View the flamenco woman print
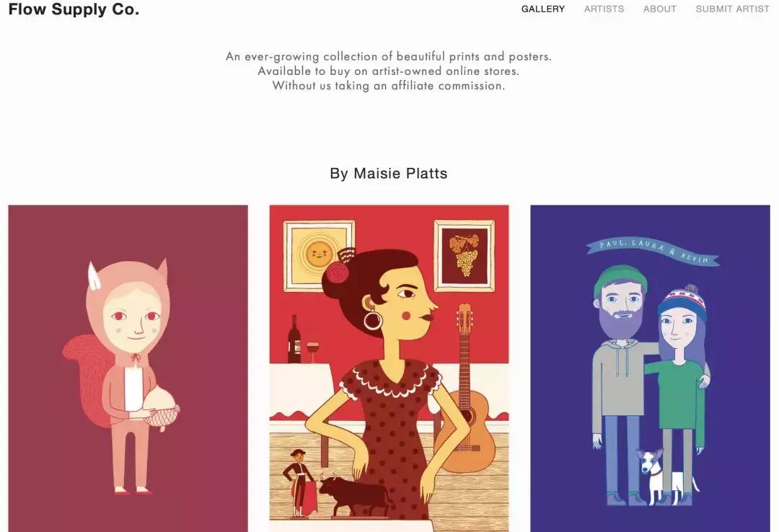779x532 pixels. [x=389, y=368]
